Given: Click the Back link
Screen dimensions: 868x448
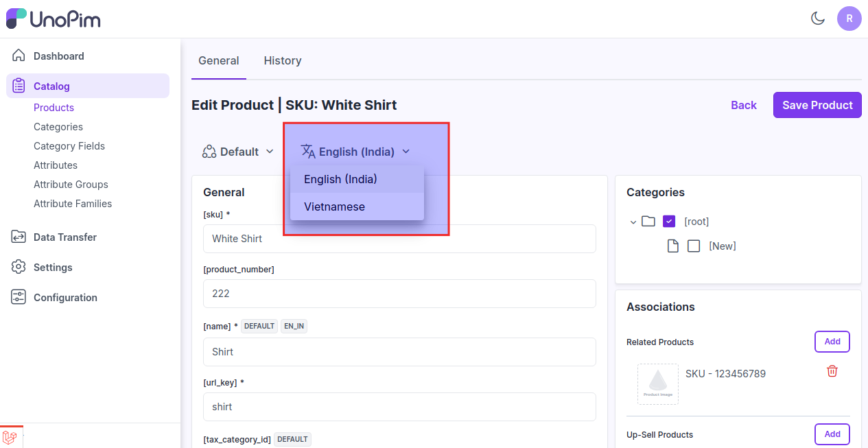Looking at the screenshot, I should 743,105.
